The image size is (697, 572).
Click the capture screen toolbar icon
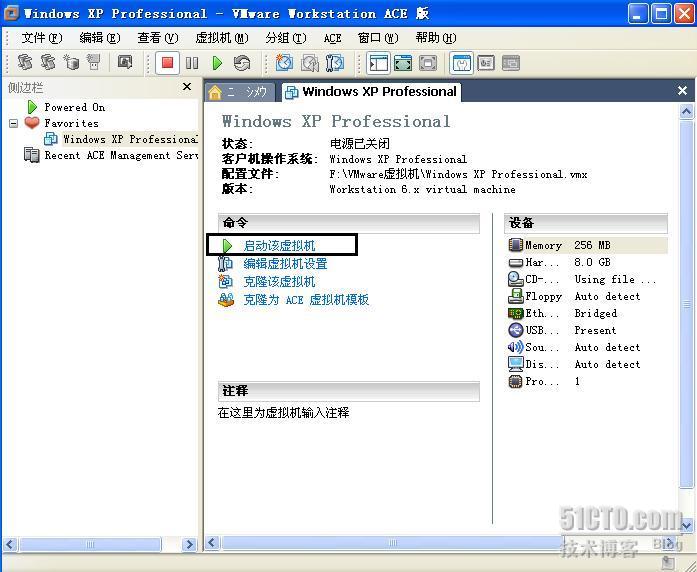[x=125, y=62]
